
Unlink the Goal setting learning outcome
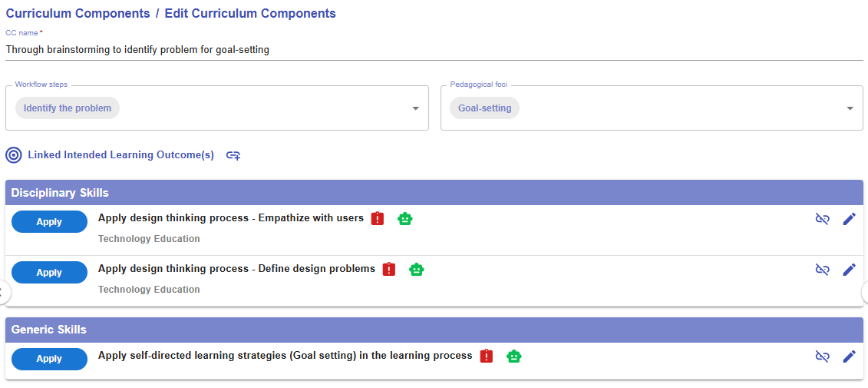point(822,356)
